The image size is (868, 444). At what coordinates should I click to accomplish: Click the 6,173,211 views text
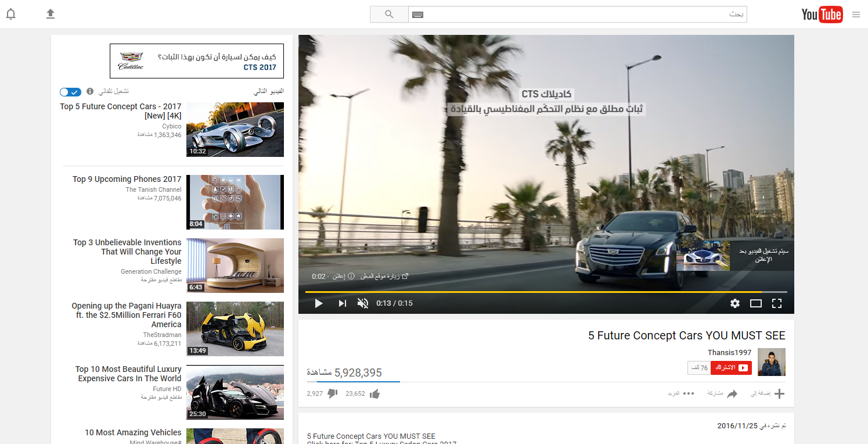tap(160, 343)
